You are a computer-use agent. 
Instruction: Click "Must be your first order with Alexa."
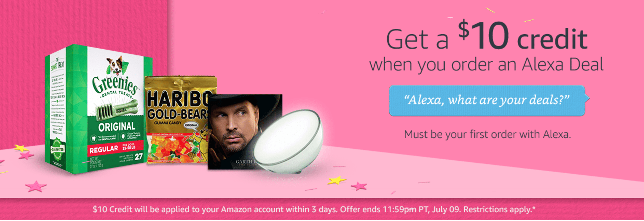pyautogui.click(x=488, y=134)
